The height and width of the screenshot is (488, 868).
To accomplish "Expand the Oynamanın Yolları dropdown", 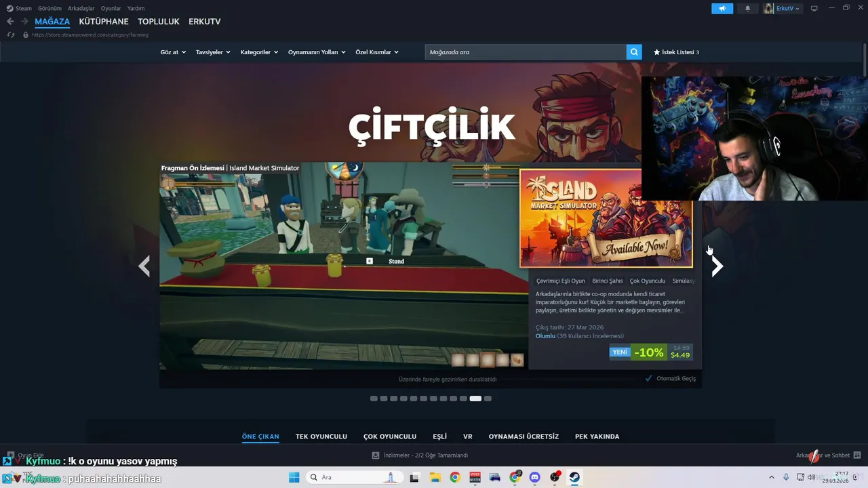I will 317,52.
